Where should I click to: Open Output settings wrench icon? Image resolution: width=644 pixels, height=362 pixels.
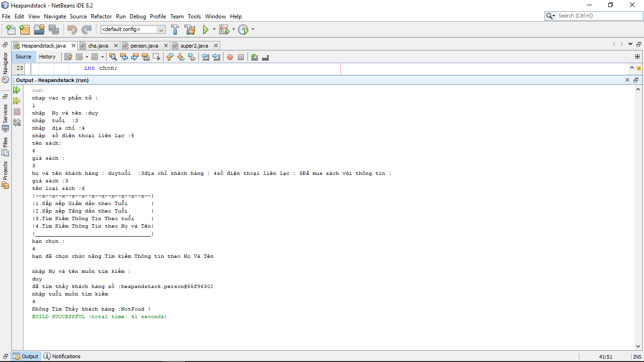pyautogui.click(x=17, y=122)
